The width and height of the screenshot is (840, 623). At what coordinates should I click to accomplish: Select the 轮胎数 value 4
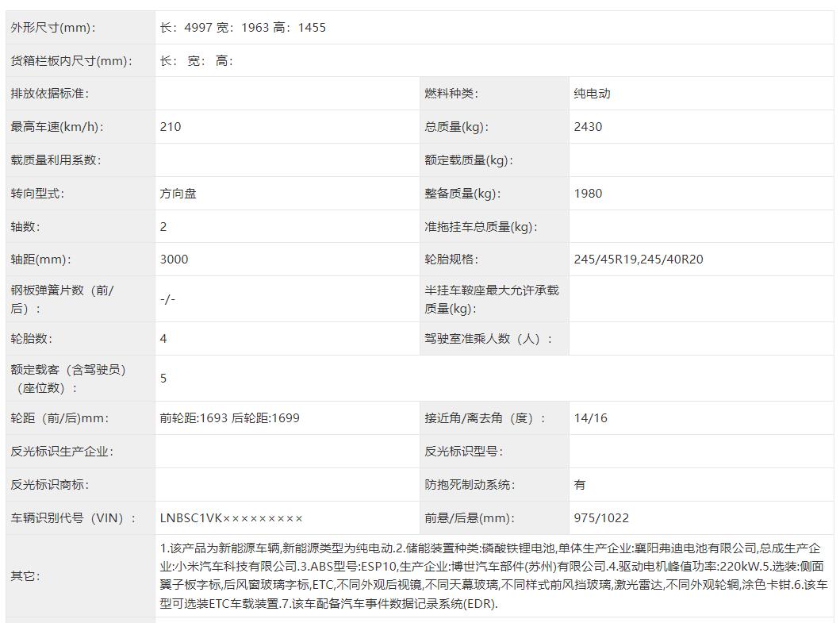161,337
